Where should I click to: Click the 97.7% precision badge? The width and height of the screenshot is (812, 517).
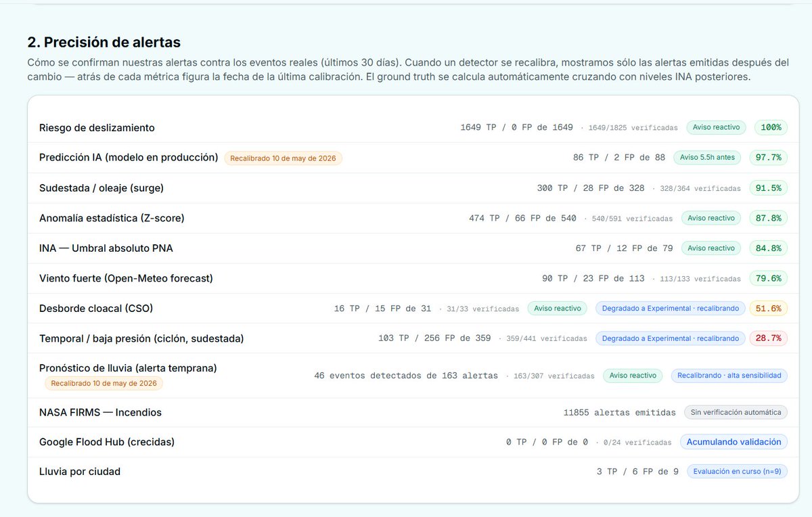(768, 157)
